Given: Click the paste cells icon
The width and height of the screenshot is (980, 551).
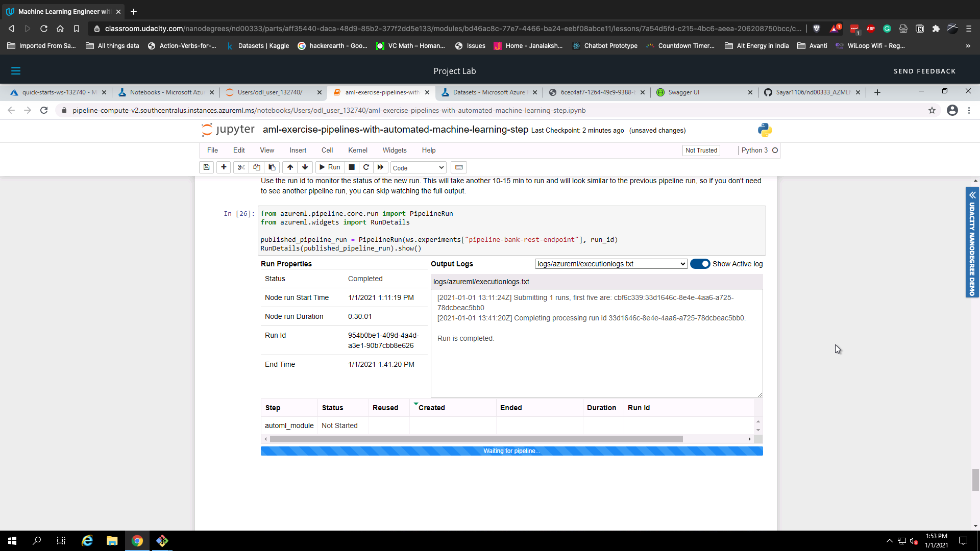Looking at the screenshot, I should [x=272, y=167].
